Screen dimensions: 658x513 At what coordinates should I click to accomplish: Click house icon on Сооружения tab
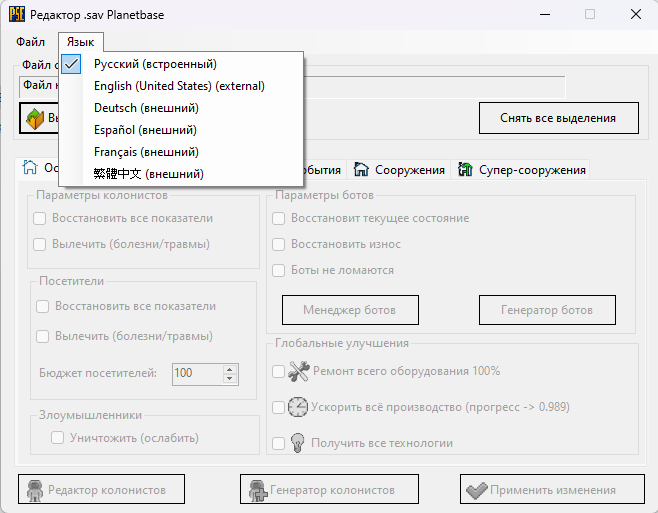(x=361, y=170)
